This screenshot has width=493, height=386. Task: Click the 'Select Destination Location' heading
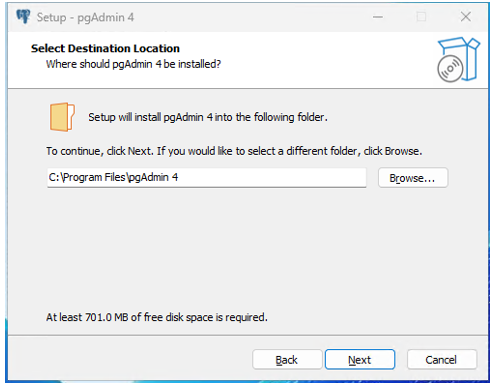(x=105, y=49)
